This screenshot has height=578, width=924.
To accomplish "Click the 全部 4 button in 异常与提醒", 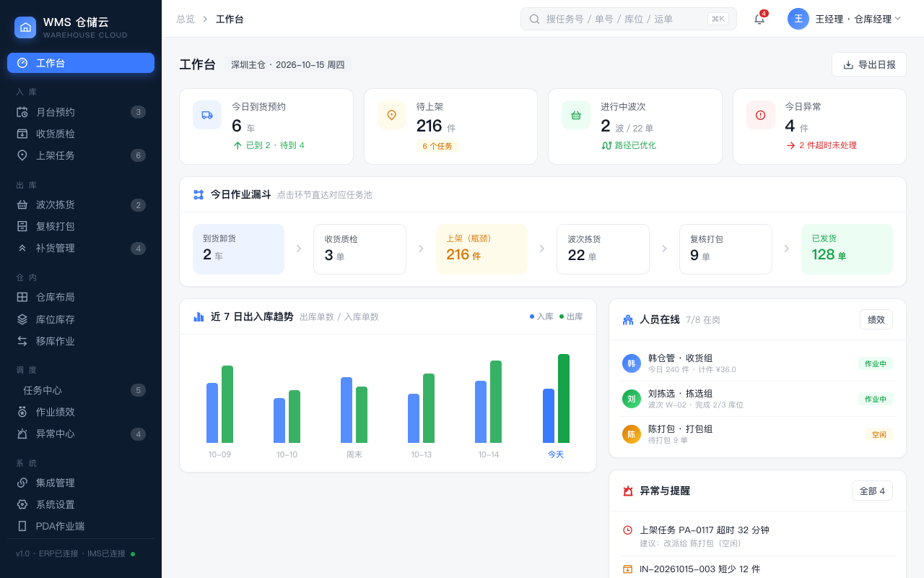I will pos(872,491).
